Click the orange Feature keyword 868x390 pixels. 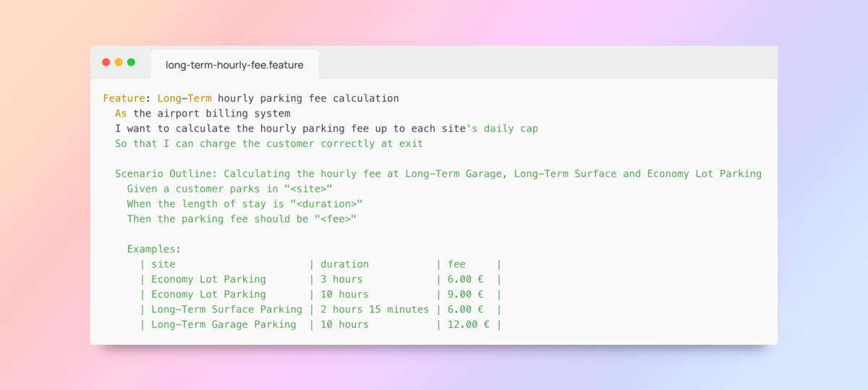[x=124, y=98]
